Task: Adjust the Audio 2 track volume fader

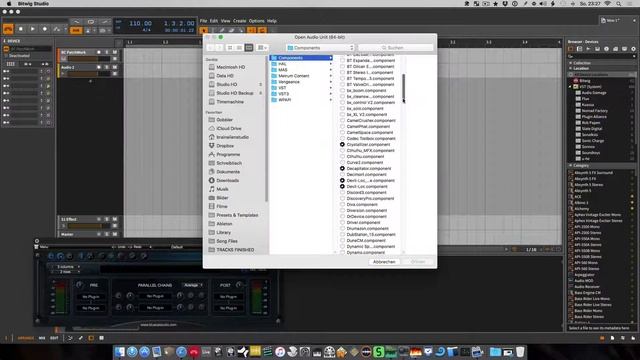Action: click(x=89, y=74)
